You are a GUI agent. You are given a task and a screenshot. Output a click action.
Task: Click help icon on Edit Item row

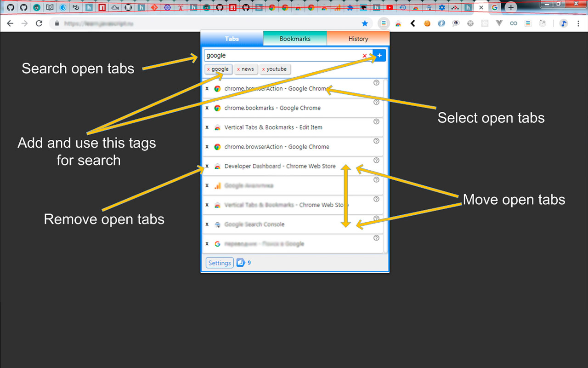(376, 121)
